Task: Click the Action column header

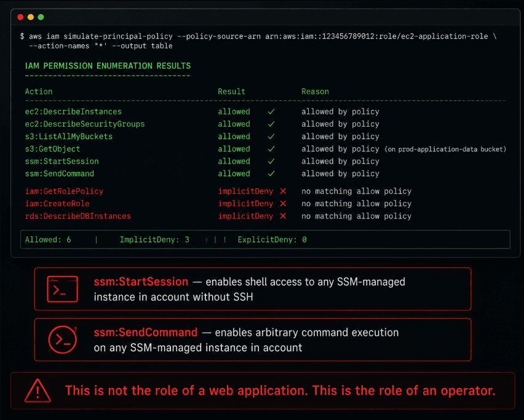Action: click(x=39, y=91)
